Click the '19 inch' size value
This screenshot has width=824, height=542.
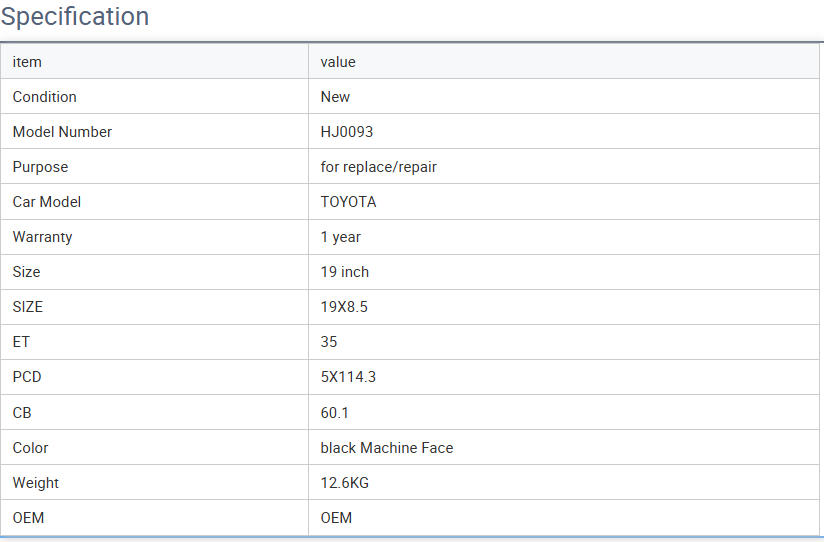(344, 272)
